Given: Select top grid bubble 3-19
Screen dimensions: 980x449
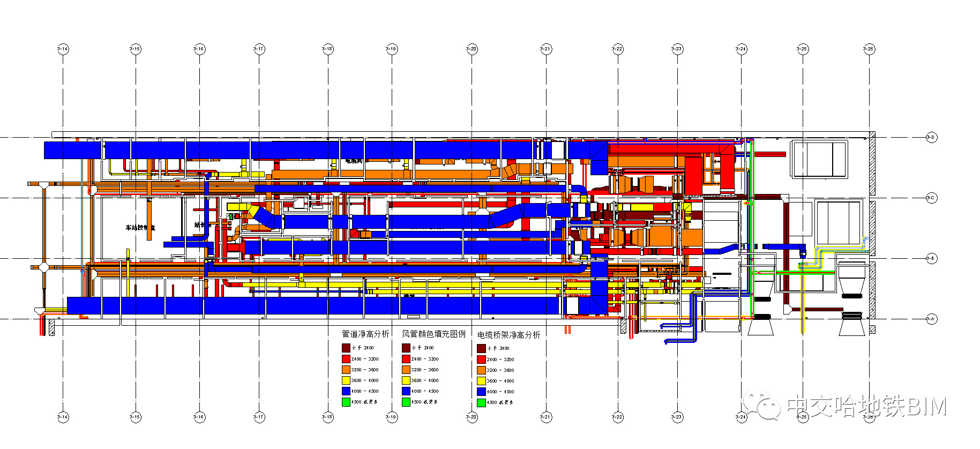Looking at the screenshot, I should coord(391,49).
